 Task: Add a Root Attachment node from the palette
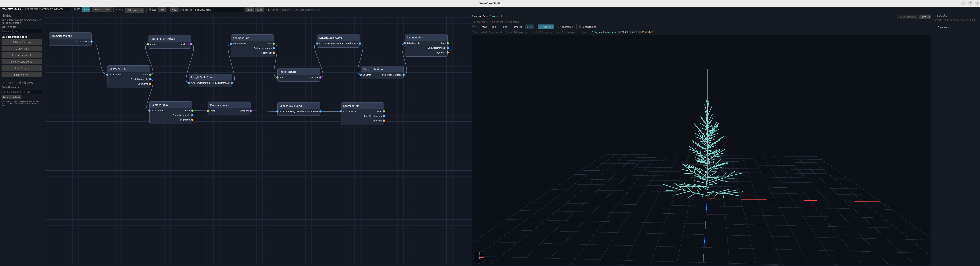pyautogui.click(x=22, y=55)
